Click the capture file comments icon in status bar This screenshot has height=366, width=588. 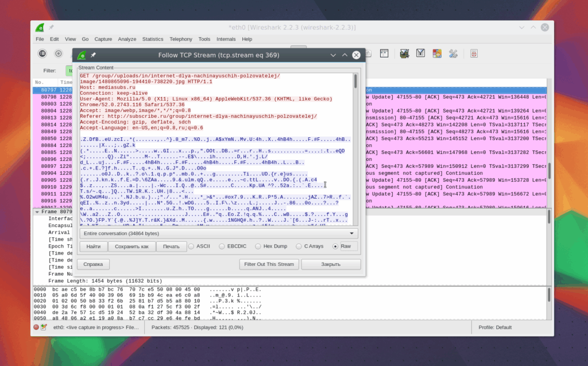[44, 328]
